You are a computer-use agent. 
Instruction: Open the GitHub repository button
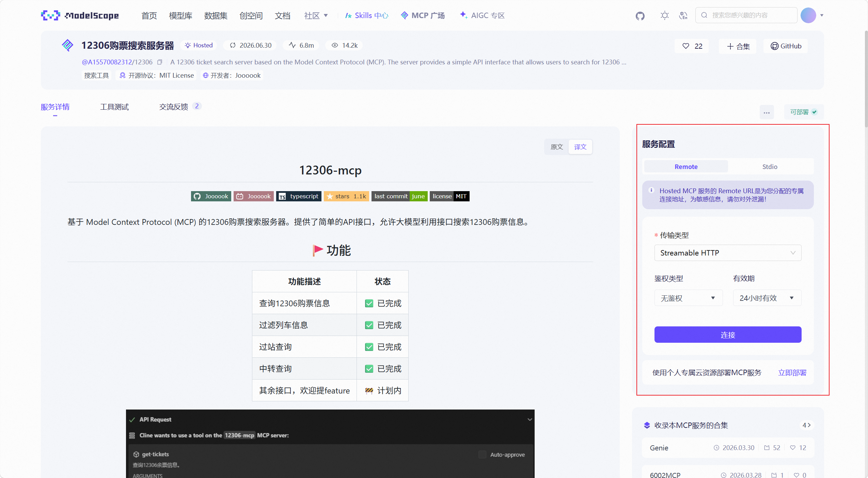pos(785,46)
